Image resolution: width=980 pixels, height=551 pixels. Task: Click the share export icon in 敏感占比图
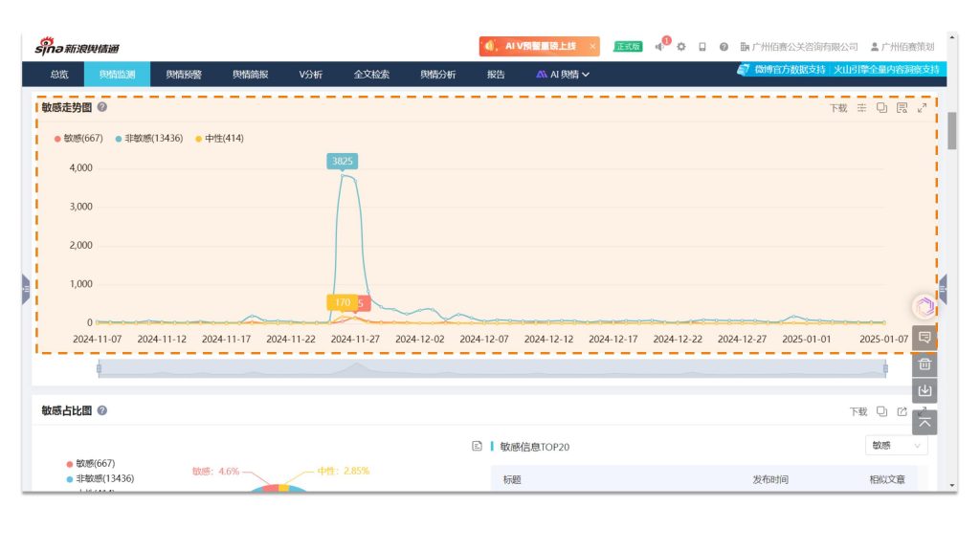(x=902, y=411)
